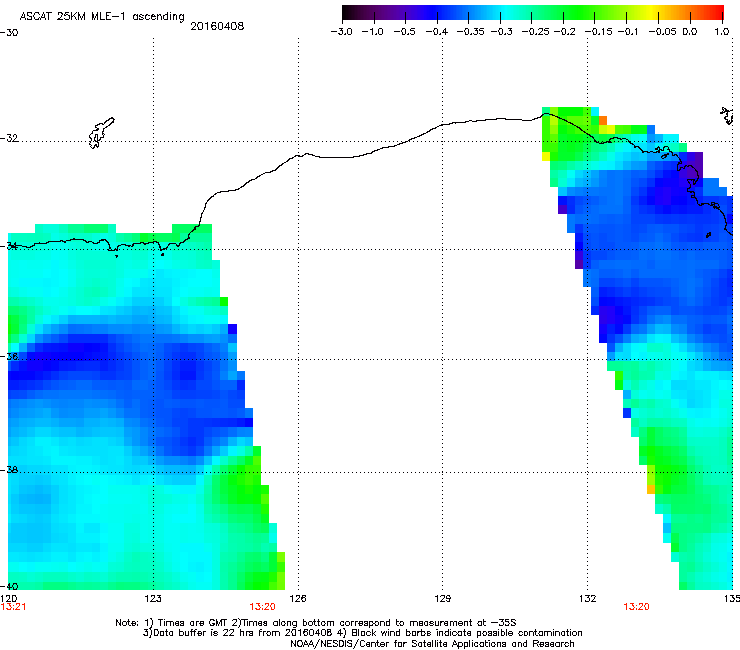Viewport: 740px width, 650px height.
Task: Click the 'Times are GMT' note line
Action: pyautogui.click(x=316, y=623)
